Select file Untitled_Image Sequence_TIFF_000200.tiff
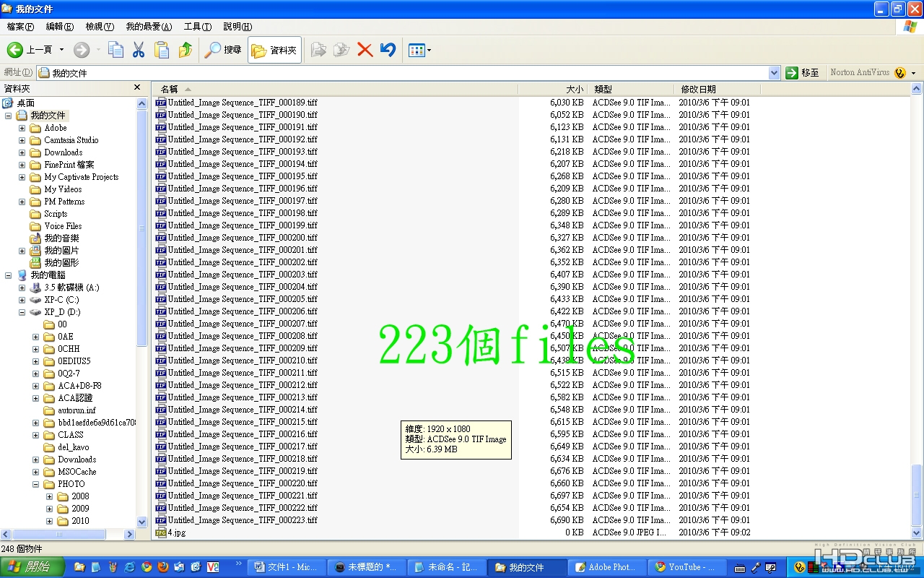924x578 pixels. pyautogui.click(x=243, y=238)
